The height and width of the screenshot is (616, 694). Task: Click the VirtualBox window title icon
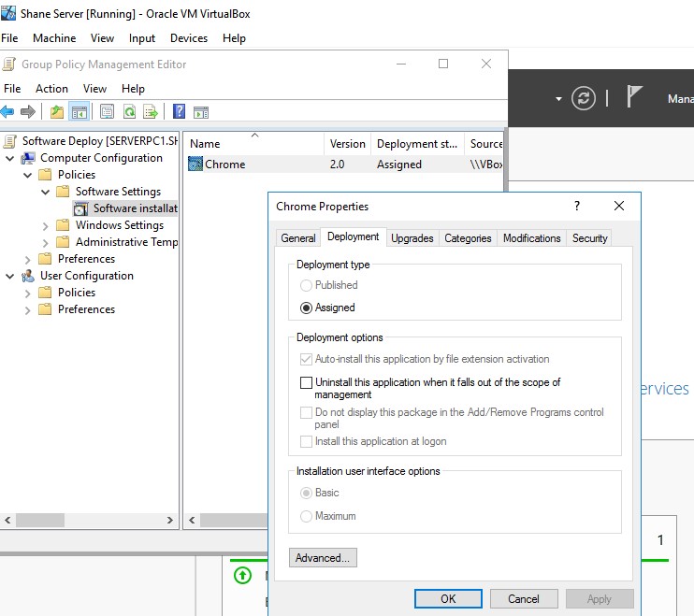coord(8,13)
